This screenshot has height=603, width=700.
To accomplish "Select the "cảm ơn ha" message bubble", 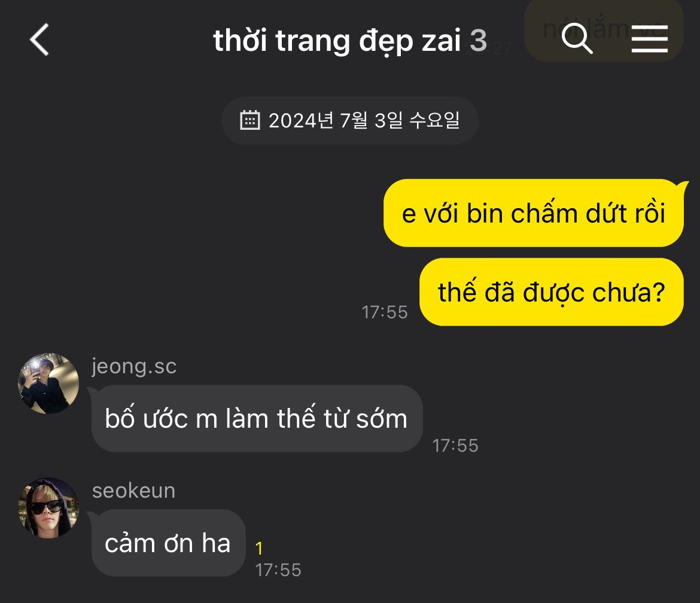I will coord(168,543).
